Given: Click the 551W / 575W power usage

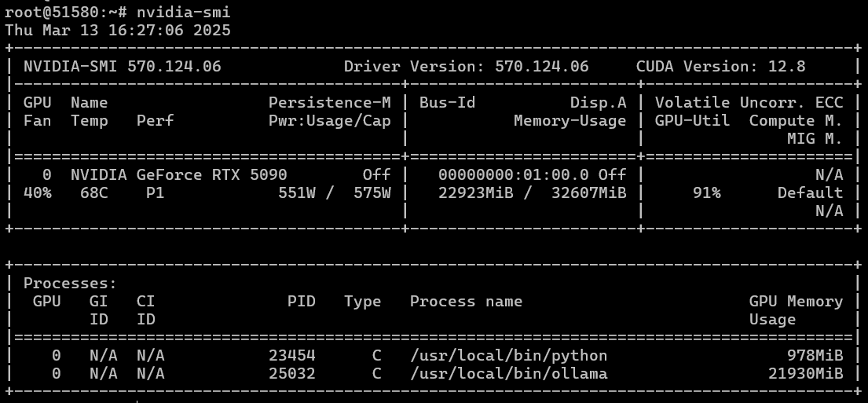Looking at the screenshot, I should point(335,193).
